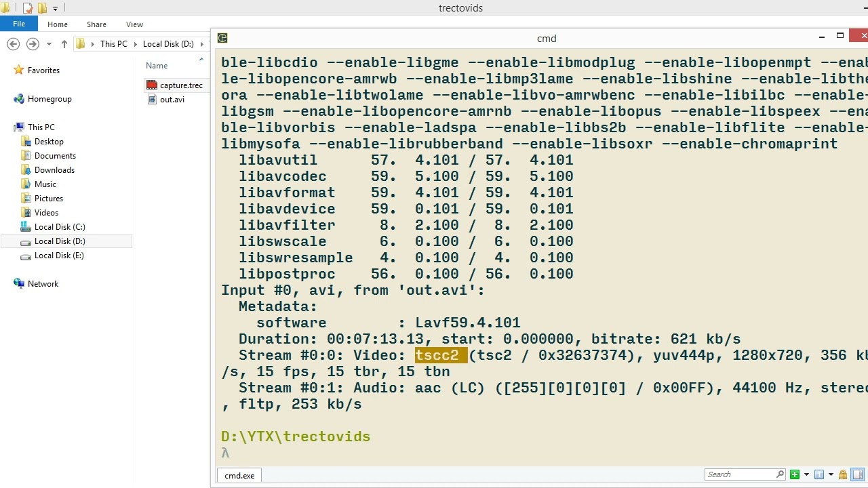The height and width of the screenshot is (488, 868).
Task: Select Local Disk (D:) in sidebar
Action: tap(60, 241)
